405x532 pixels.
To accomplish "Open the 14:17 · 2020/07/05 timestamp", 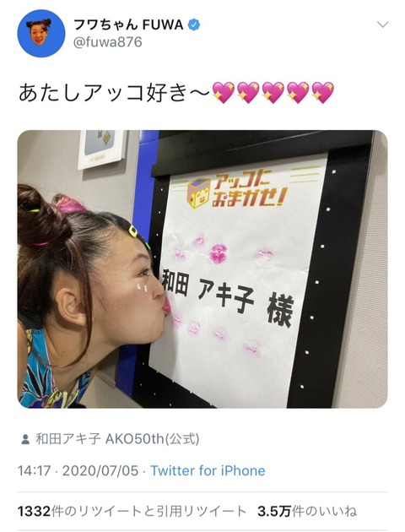I will click(x=78, y=471).
